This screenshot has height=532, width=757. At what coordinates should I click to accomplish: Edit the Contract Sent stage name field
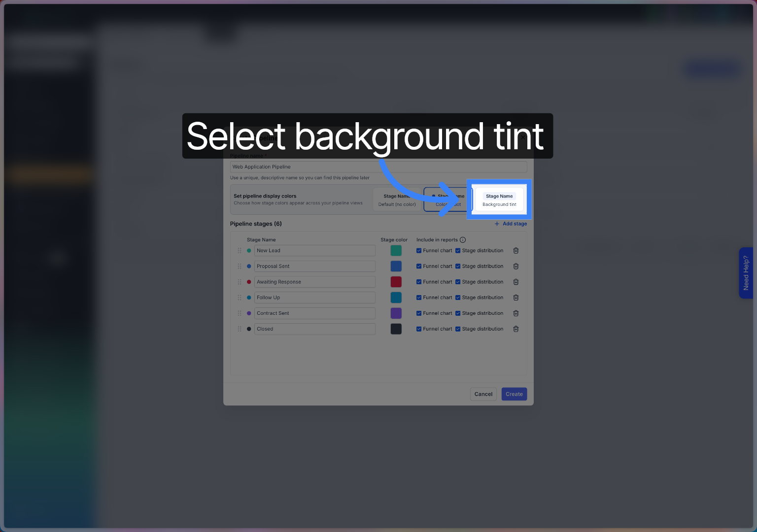(x=315, y=313)
